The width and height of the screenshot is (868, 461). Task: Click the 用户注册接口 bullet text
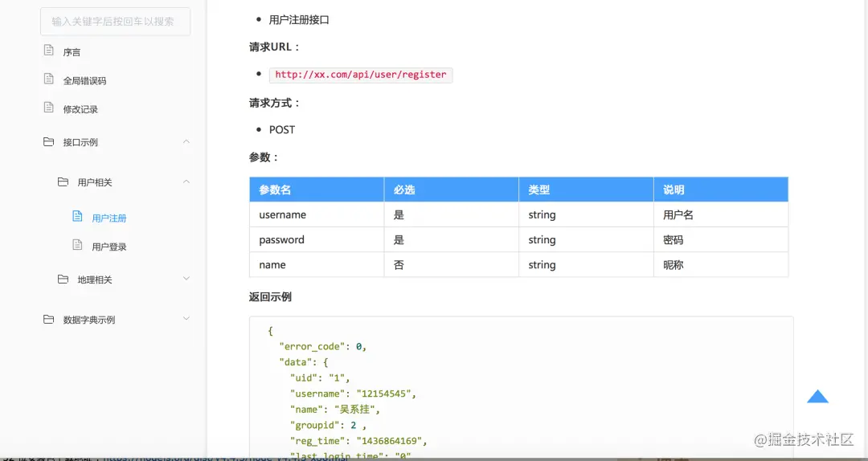(x=299, y=20)
